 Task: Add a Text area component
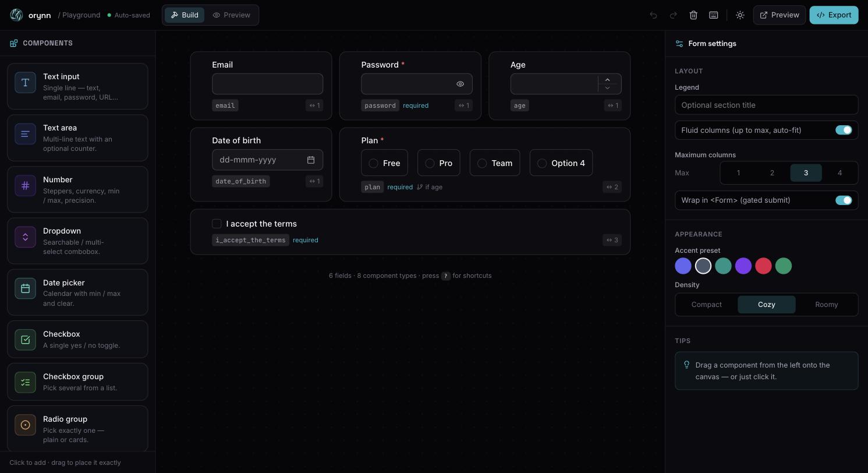(x=77, y=137)
